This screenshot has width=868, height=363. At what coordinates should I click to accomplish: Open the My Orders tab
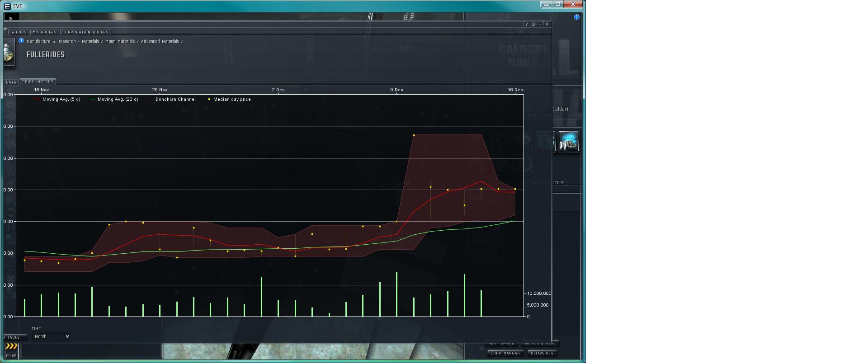44,32
